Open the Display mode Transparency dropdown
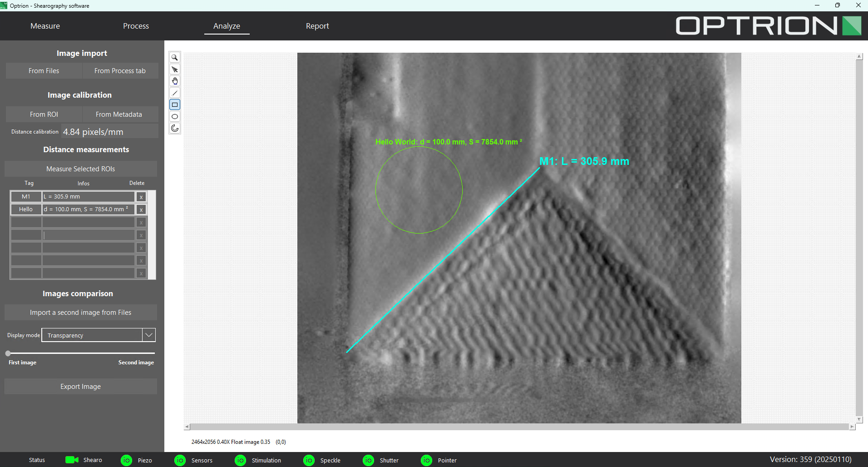868x467 pixels. [x=99, y=335]
